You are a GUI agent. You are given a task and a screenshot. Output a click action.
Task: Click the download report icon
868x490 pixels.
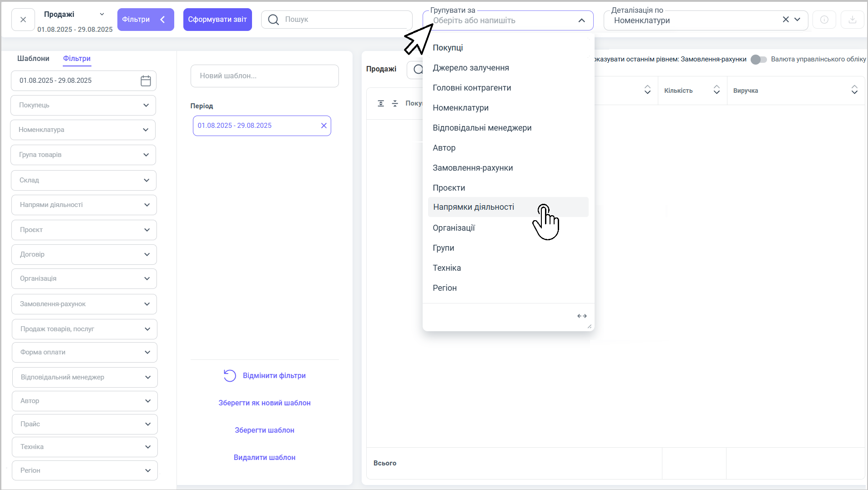point(853,20)
